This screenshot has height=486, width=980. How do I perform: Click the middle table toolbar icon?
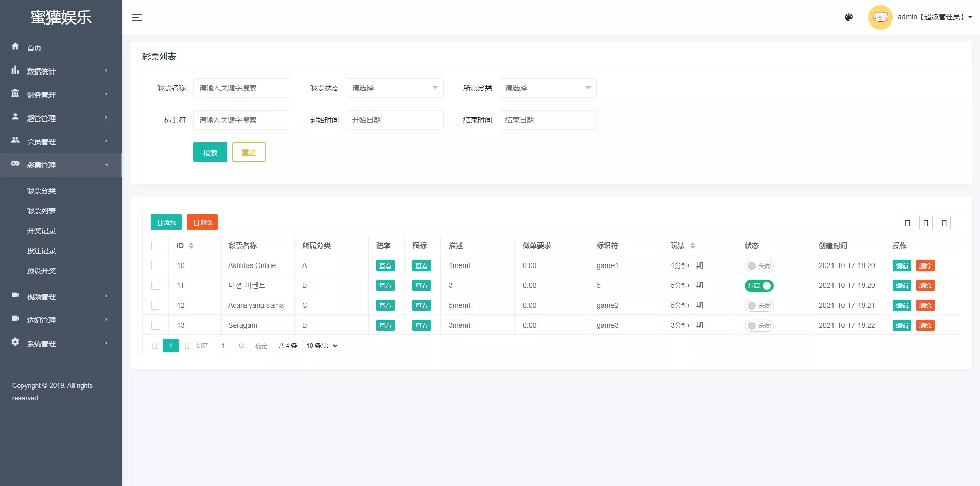click(x=926, y=222)
